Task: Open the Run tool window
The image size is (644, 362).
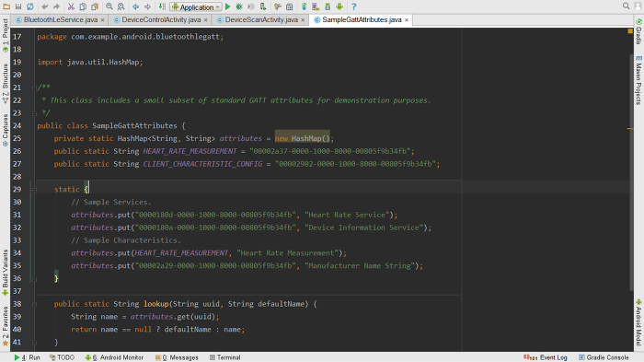Action: click(27, 357)
